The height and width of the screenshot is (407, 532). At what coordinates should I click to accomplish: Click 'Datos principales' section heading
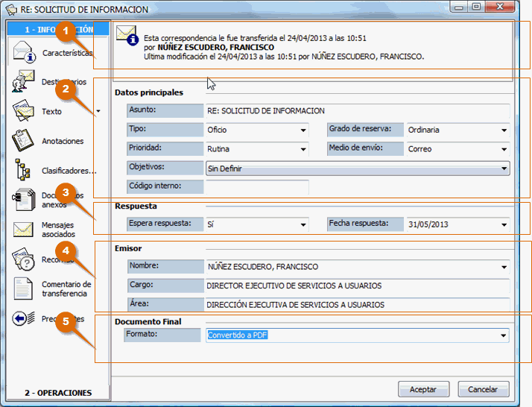pos(149,92)
